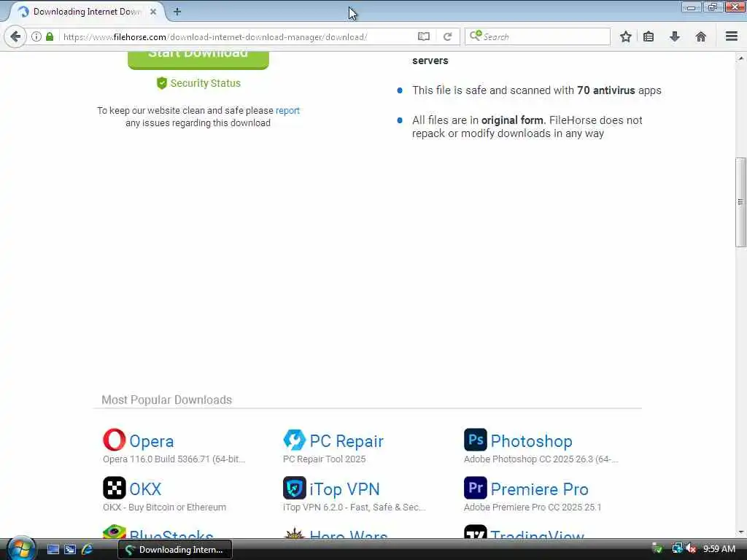Click the Security Status shield icon
Viewport: 747px width, 560px height.
162,83
